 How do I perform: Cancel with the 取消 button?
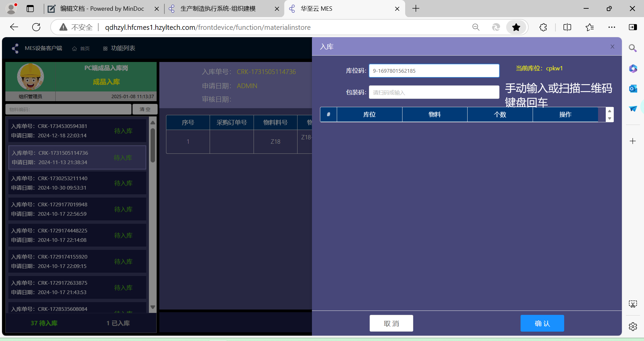click(x=391, y=323)
